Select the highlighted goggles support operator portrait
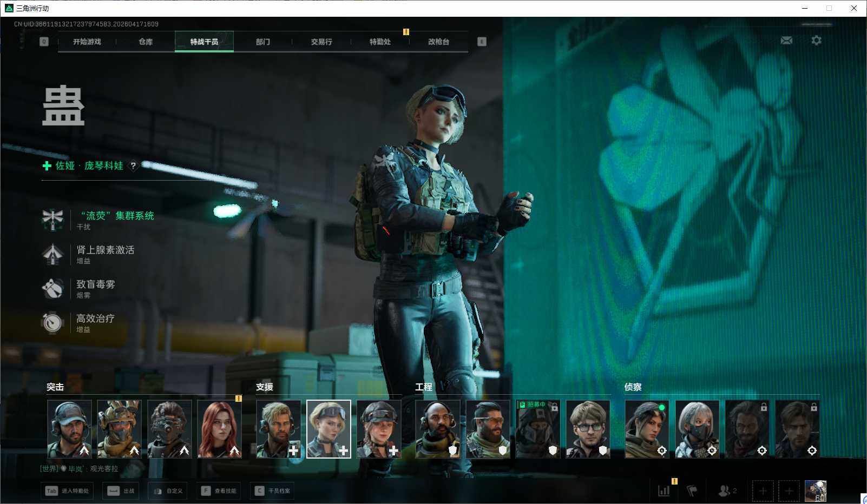 329,429
